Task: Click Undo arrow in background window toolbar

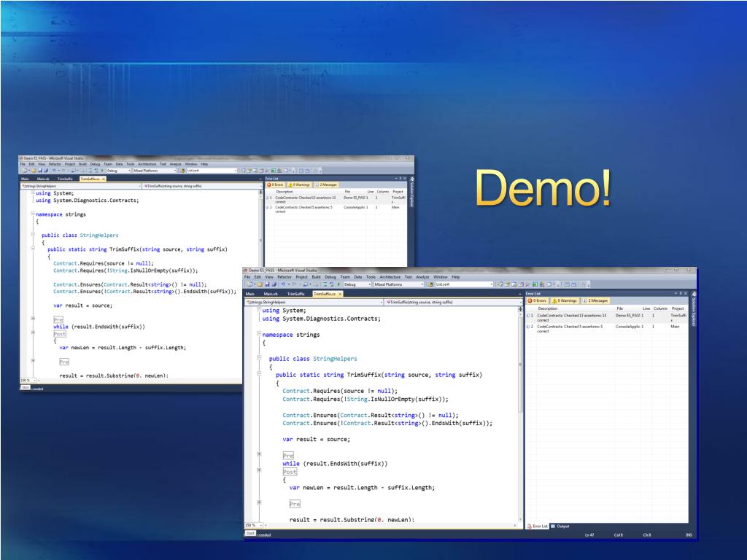Action: pyautogui.click(x=54, y=171)
